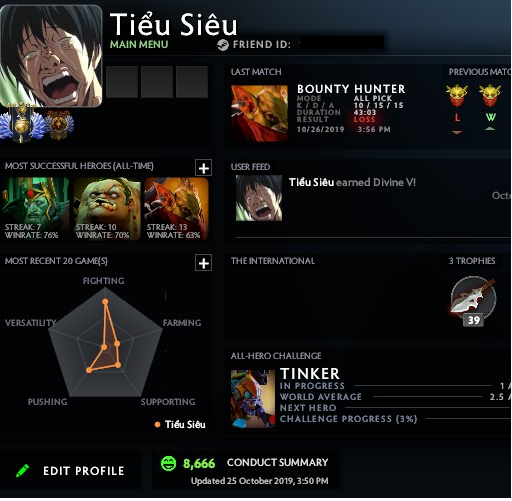The height and width of the screenshot is (501, 512).
Task: Click Tinker portrait in All-Hero Challenge
Action: pyautogui.click(x=253, y=399)
